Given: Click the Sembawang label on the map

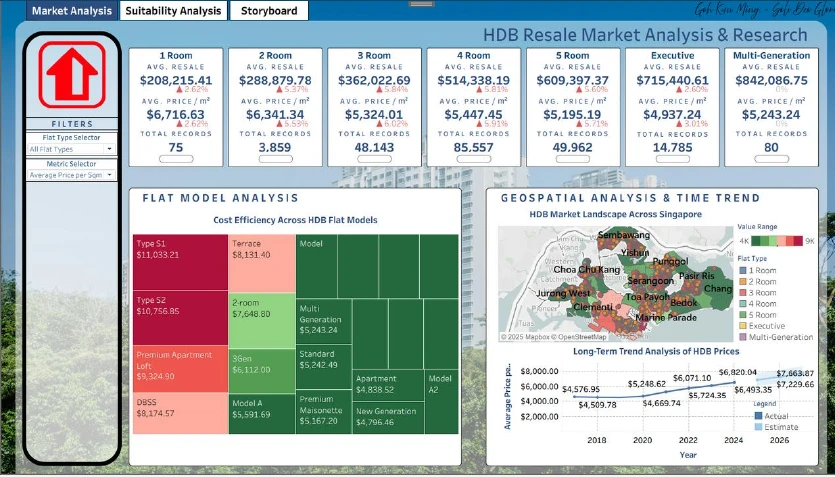Looking at the screenshot, I should [x=624, y=235].
